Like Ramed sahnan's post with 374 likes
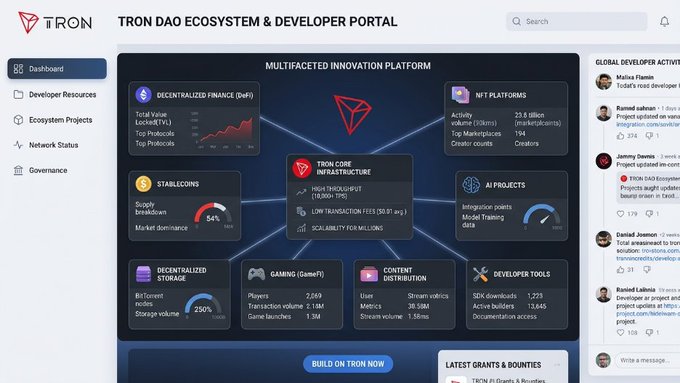The image size is (680, 383). click(x=621, y=136)
